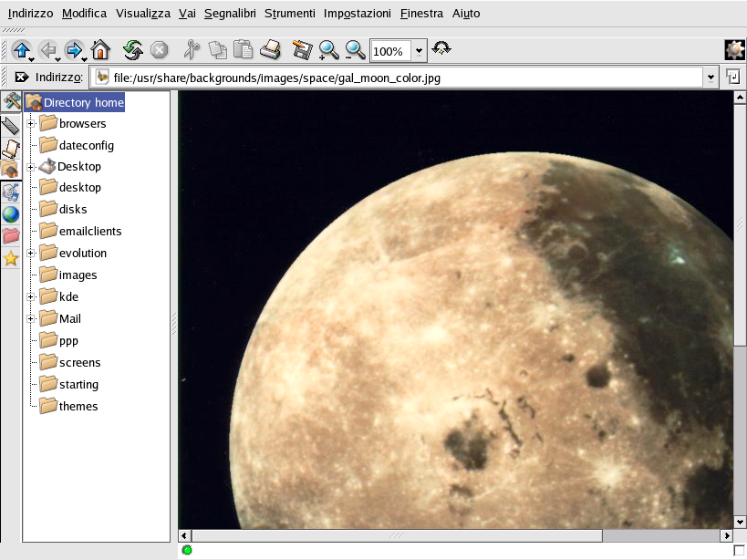Image resolution: width=747 pixels, height=560 pixels.
Task: Open the Visualizza menu
Action: click(x=143, y=14)
